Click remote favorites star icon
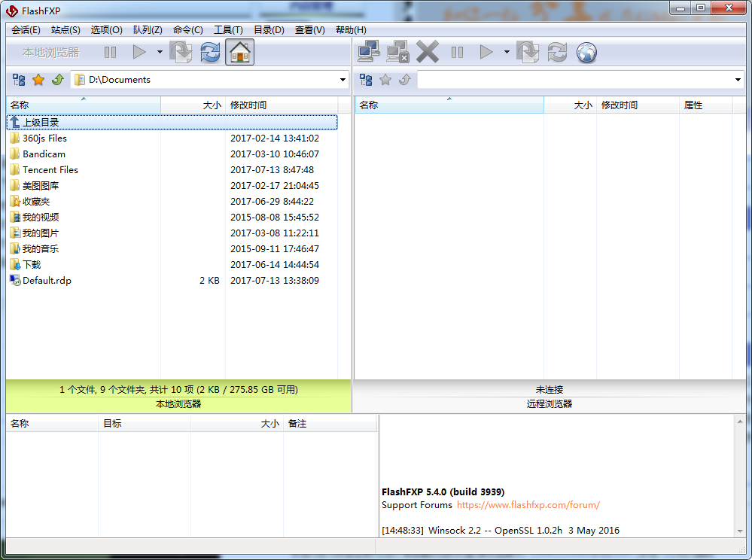 385,80
